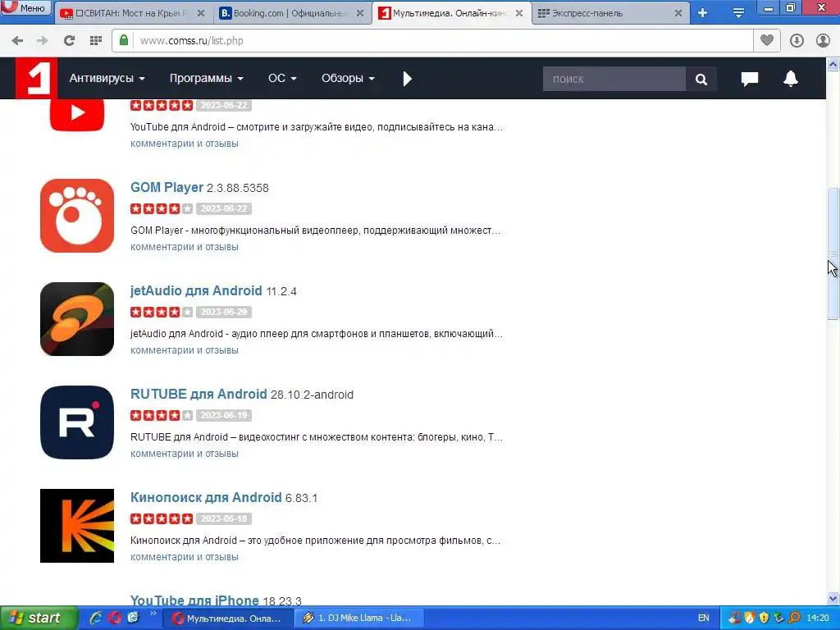Click the page scrollbar down arrow
The image size is (840, 630).
833,598
